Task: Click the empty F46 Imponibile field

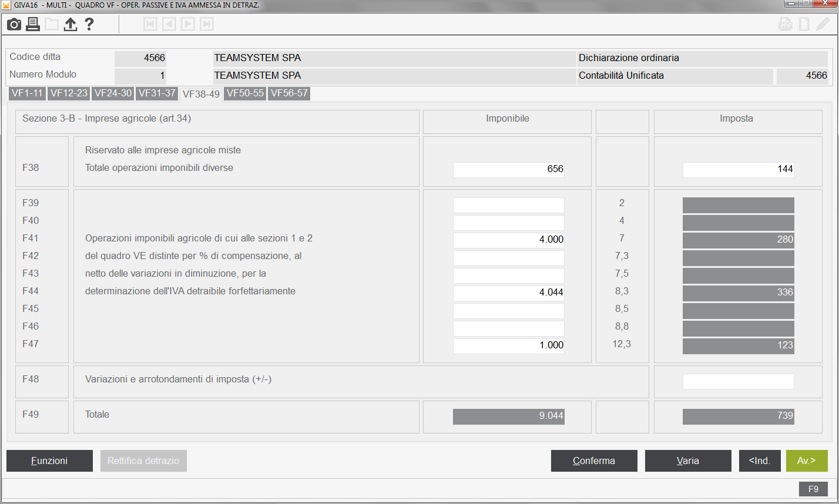Action: coord(509,328)
